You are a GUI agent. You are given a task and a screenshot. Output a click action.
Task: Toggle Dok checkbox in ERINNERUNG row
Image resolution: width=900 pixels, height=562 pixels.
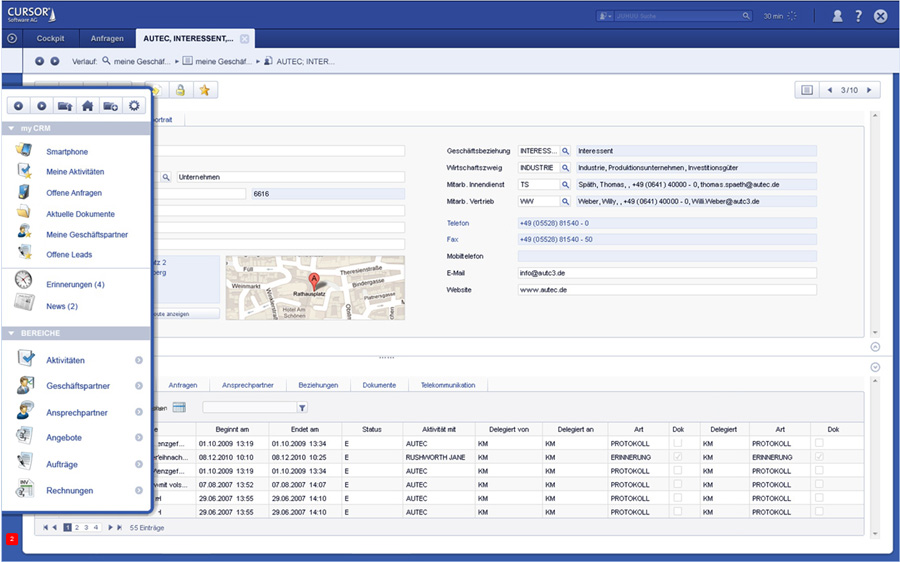pos(679,457)
